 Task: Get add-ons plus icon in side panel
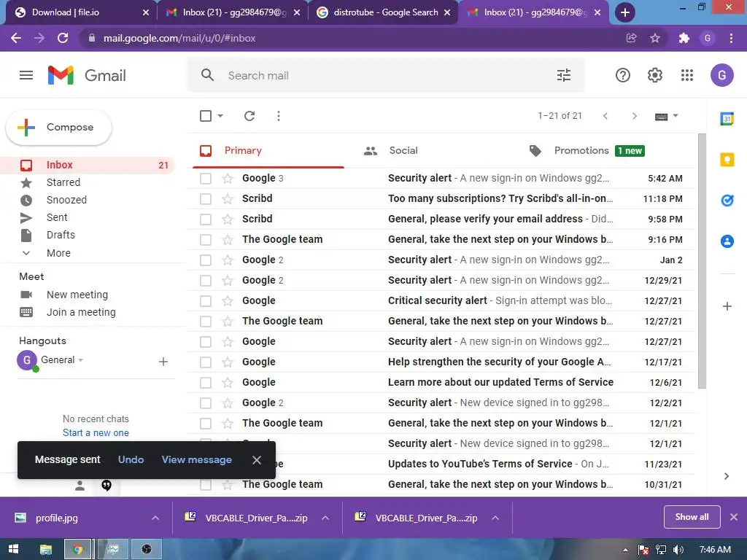(727, 306)
